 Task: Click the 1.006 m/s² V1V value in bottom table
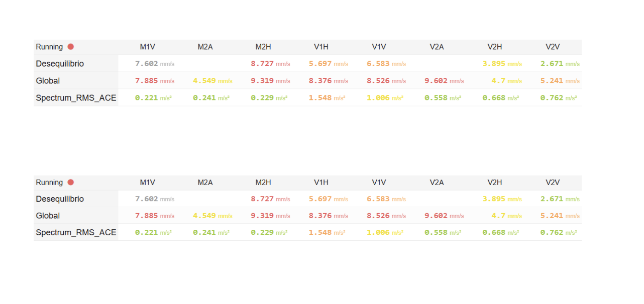click(x=385, y=233)
